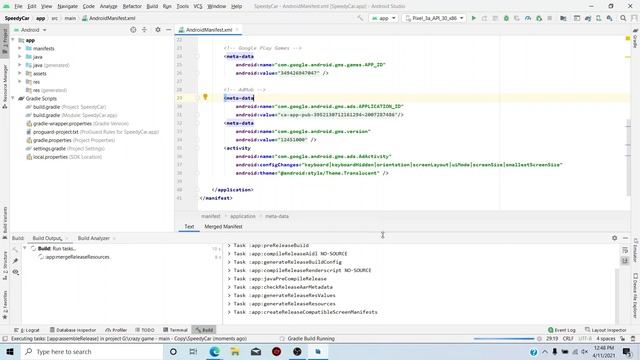The height and width of the screenshot is (360, 640).
Task: Click the Search Everywhere magnifier icon
Action: pos(623,18)
